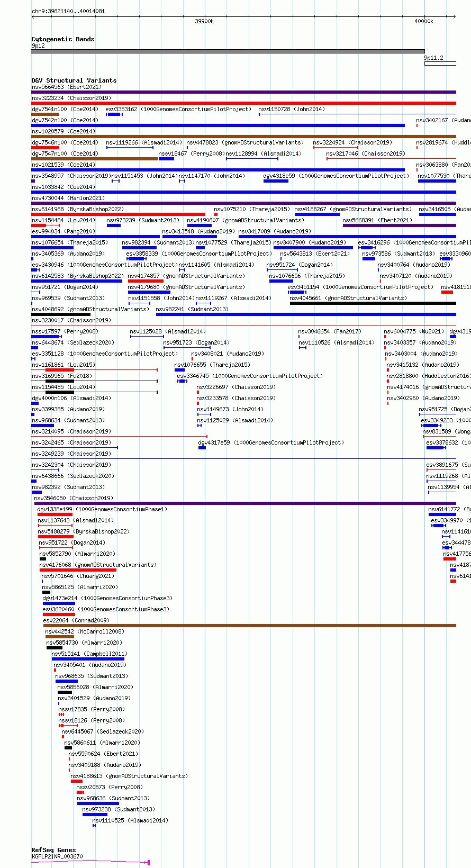Open nsv3230017 (Chaisson2019) variant label
Viewport: 471px width, 868px height.
coord(71,320)
